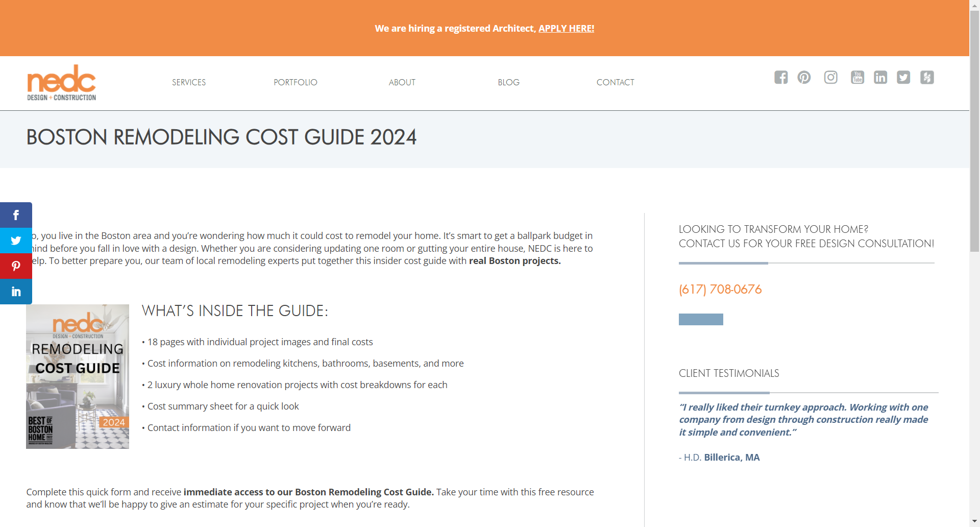Open the Instagram icon
This screenshot has height=527, width=980.
[x=830, y=77]
